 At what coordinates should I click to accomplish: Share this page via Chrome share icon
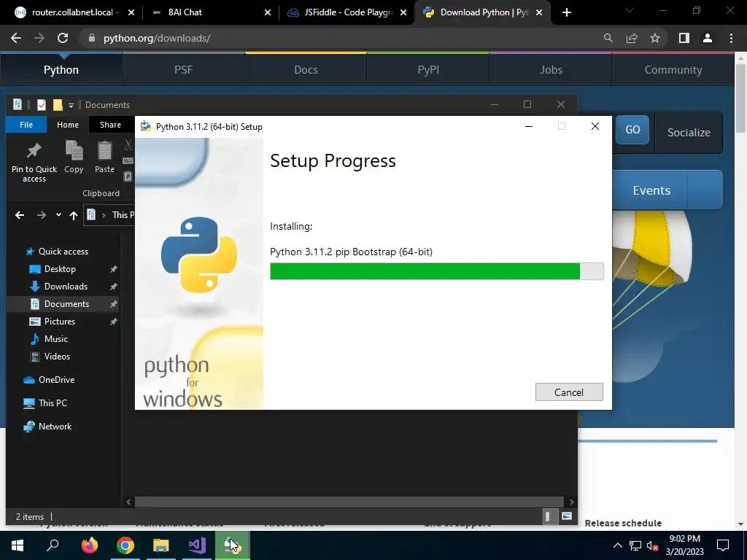tap(632, 38)
